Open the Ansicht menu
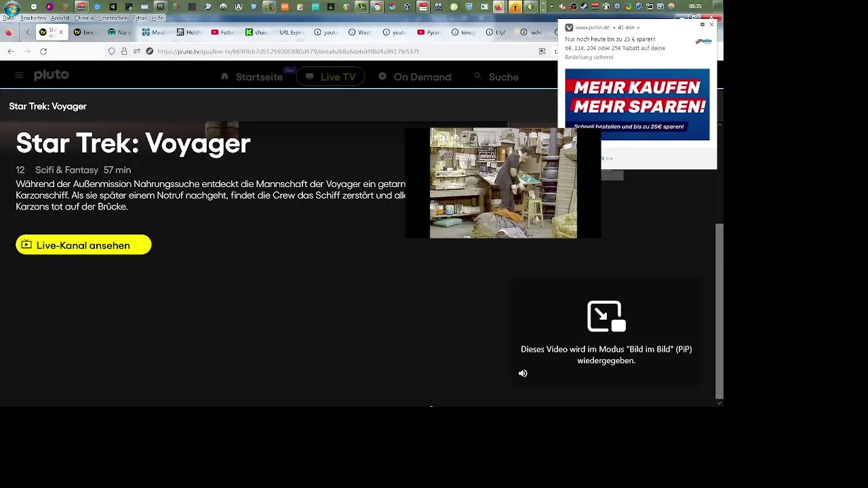Viewport: 868px width, 488px height. [60, 18]
